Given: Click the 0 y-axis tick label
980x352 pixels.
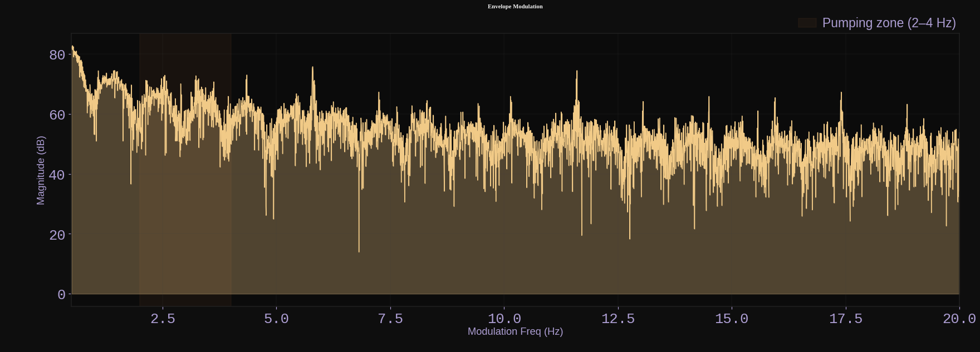Looking at the screenshot, I should (61, 295).
